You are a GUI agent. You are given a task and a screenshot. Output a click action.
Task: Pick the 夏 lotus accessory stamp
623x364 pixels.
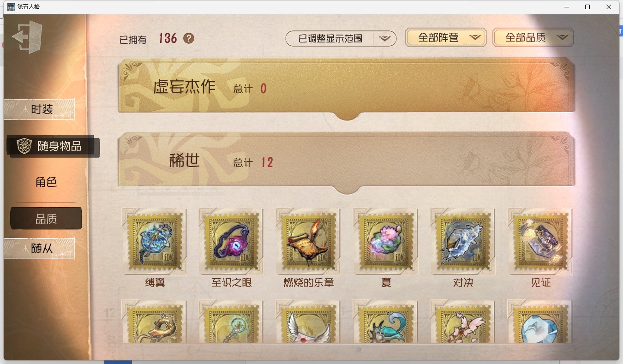click(x=386, y=241)
